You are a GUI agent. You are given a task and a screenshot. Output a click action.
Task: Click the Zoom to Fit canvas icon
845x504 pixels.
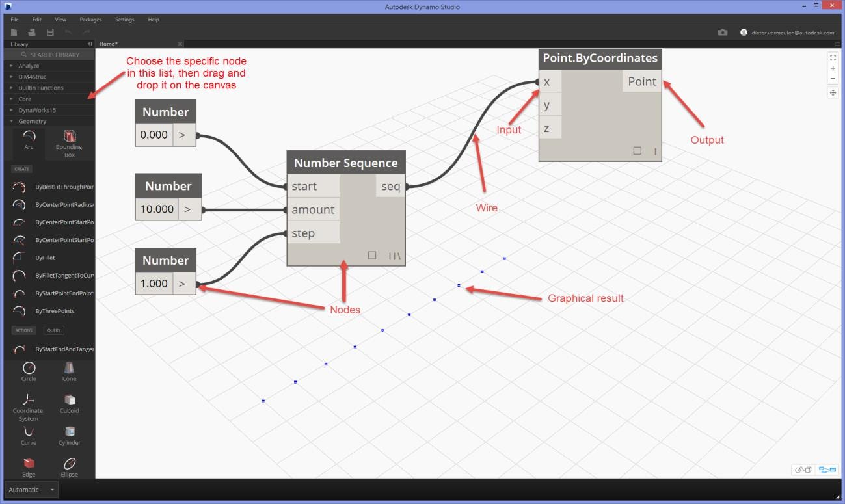click(833, 58)
